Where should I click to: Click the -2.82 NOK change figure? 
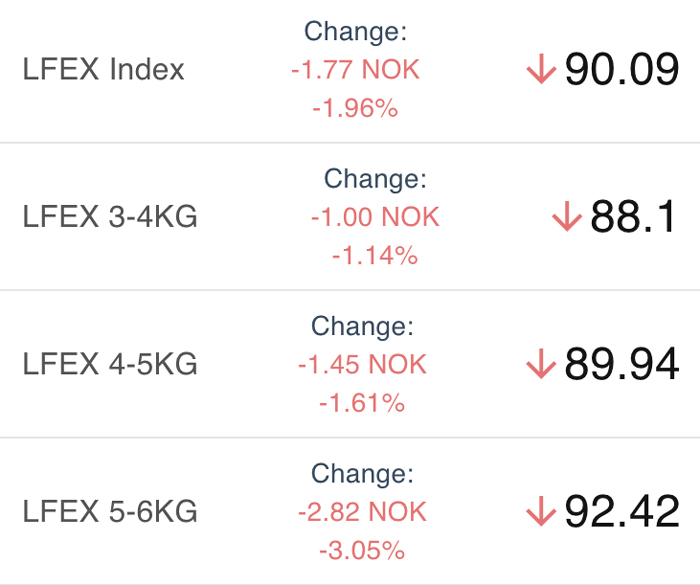tap(362, 512)
